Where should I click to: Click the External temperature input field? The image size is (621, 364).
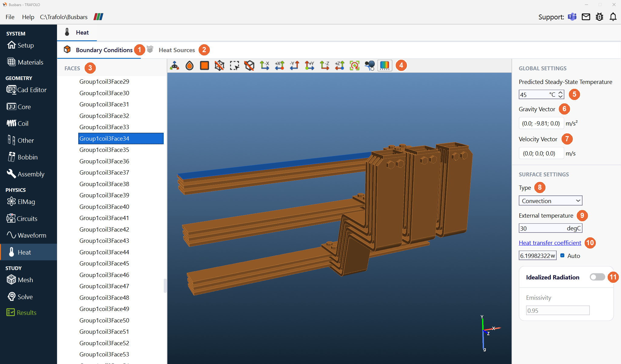pyautogui.click(x=550, y=228)
